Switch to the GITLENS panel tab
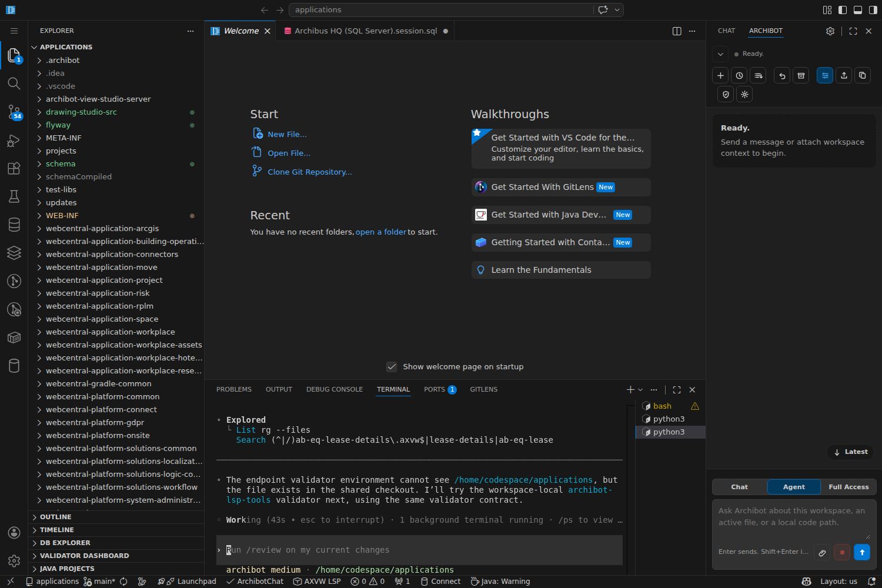 pyautogui.click(x=483, y=389)
